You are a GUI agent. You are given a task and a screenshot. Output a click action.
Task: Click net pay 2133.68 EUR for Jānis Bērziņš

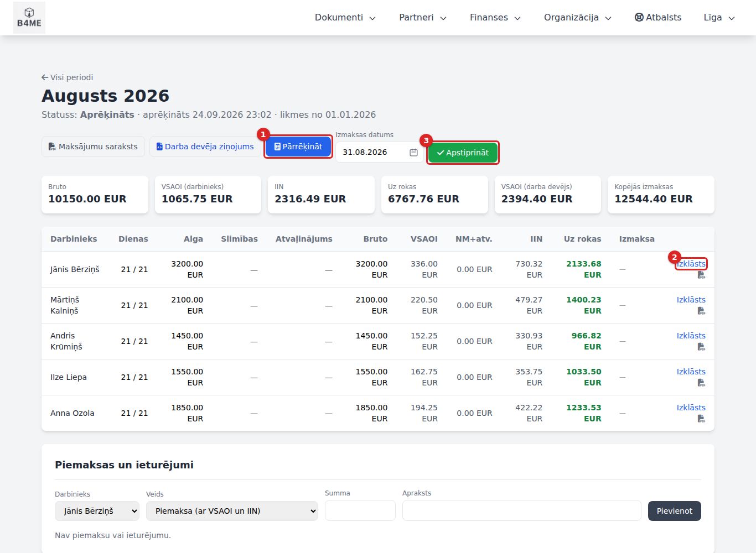point(583,269)
